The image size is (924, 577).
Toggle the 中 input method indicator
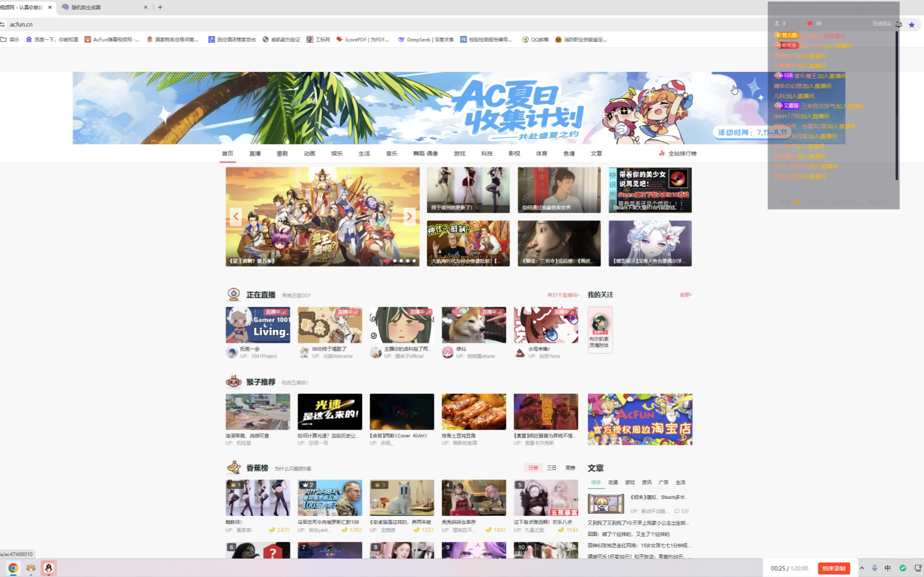pyautogui.click(x=887, y=568)
